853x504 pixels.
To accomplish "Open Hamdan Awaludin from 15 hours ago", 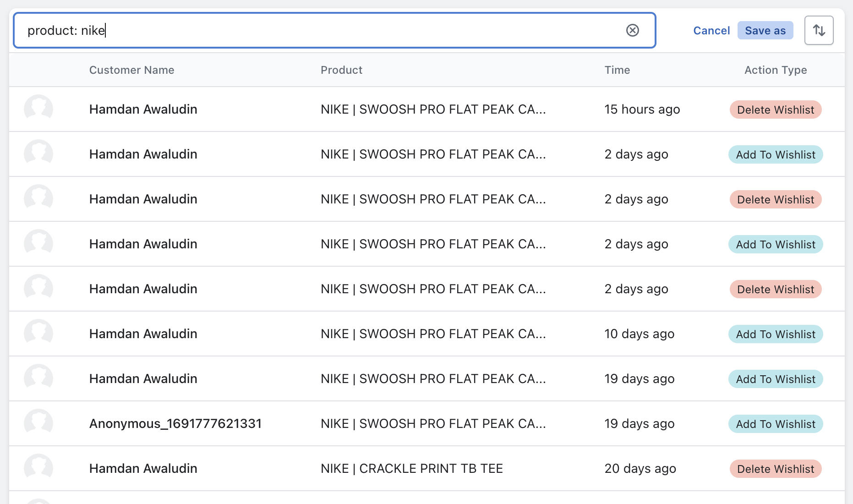I will (x=143, y=109).
